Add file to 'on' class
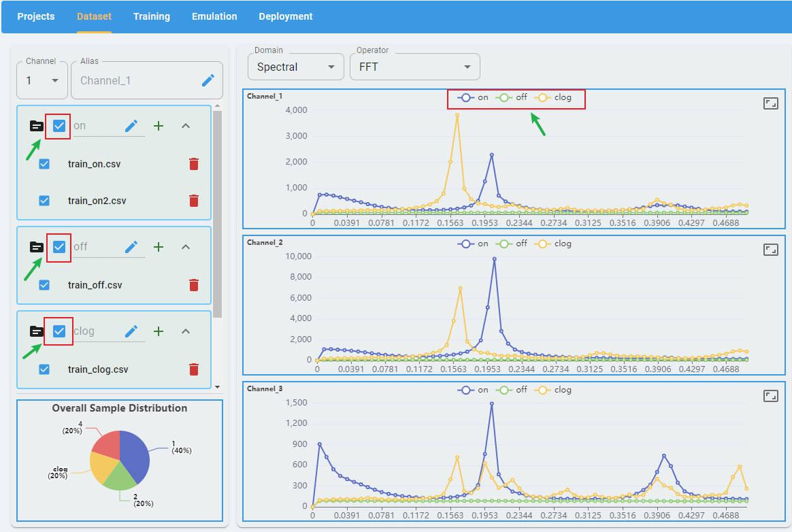The width and height of the screenshot is (792, 532). point(159,126)
